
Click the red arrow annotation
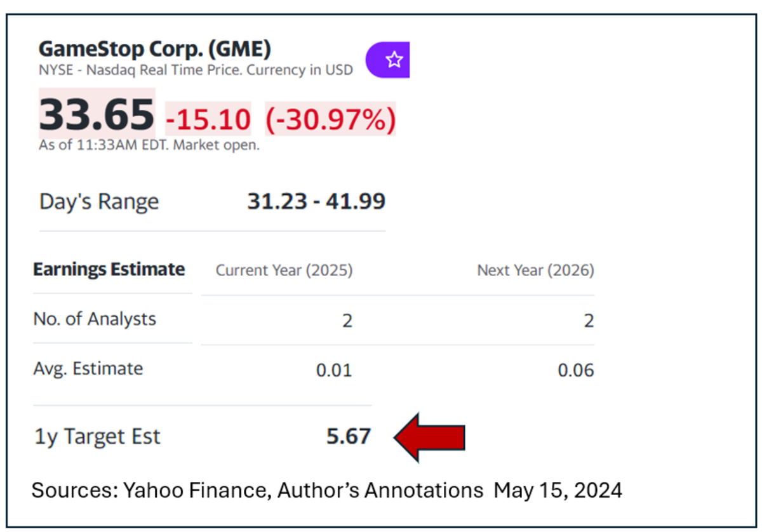pyautogui.click(x=430, y=437)
